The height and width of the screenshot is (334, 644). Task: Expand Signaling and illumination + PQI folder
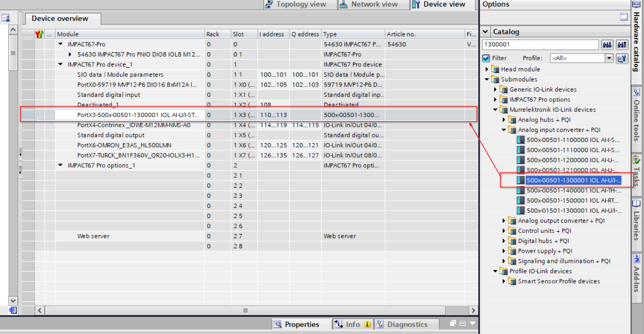(x=504, y=261)
